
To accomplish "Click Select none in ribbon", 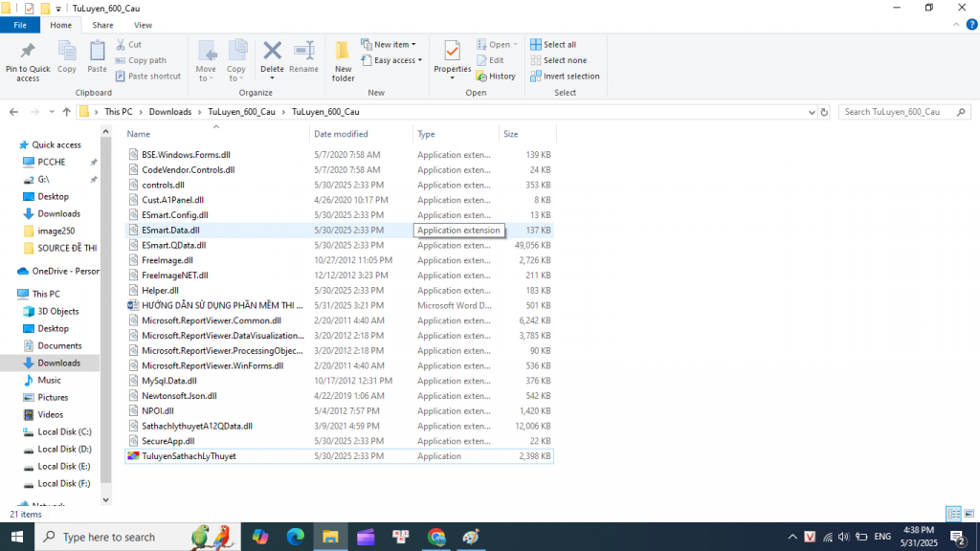I will (559, 60).
